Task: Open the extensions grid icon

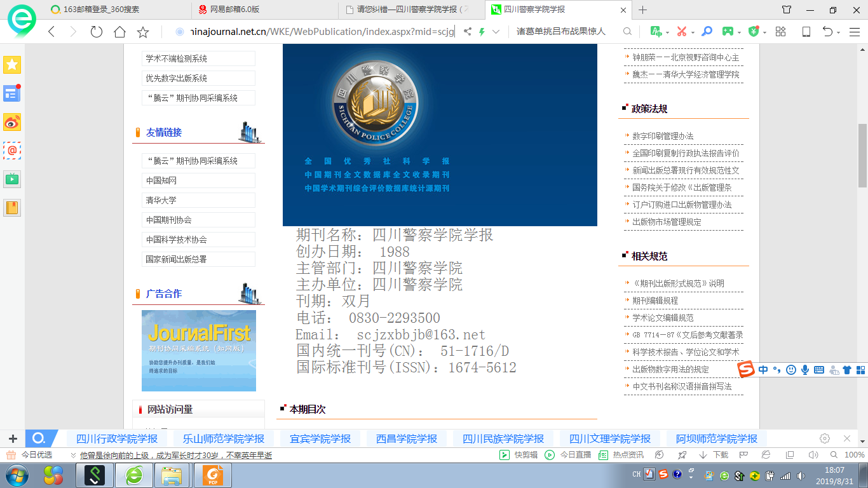Action: click(x=781, y=31)
